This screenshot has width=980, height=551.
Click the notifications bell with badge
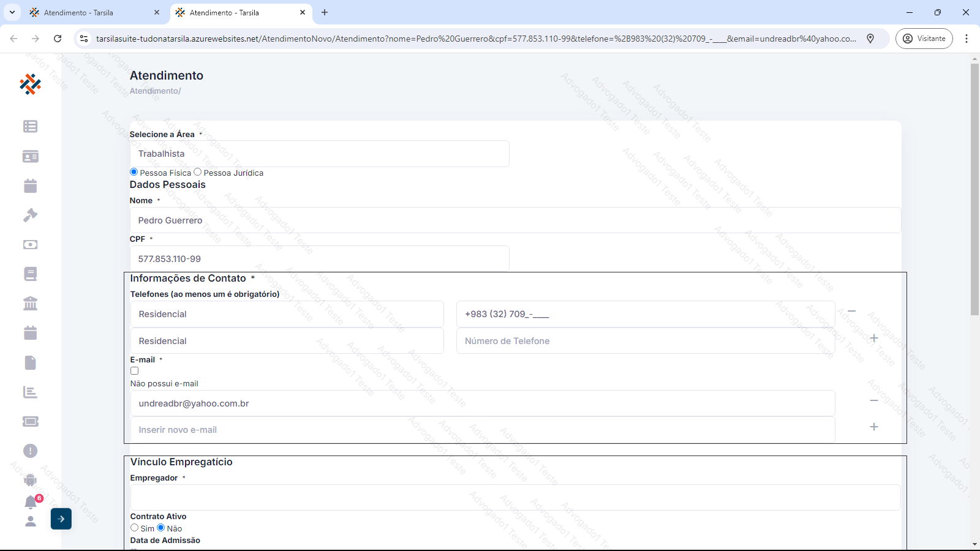tap(31, 502)
